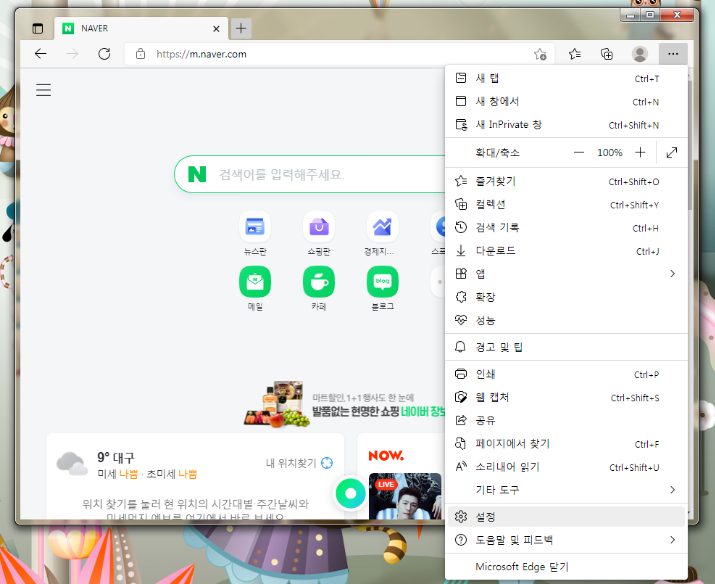Viewport: 715px width, 584px height.
Task: Open the profile avatar icon
Action: (x=640, y=54)
